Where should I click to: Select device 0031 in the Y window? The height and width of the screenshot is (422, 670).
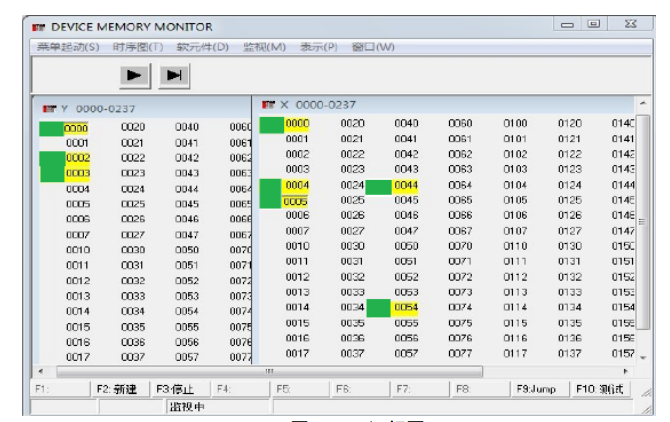click(132, 265)
